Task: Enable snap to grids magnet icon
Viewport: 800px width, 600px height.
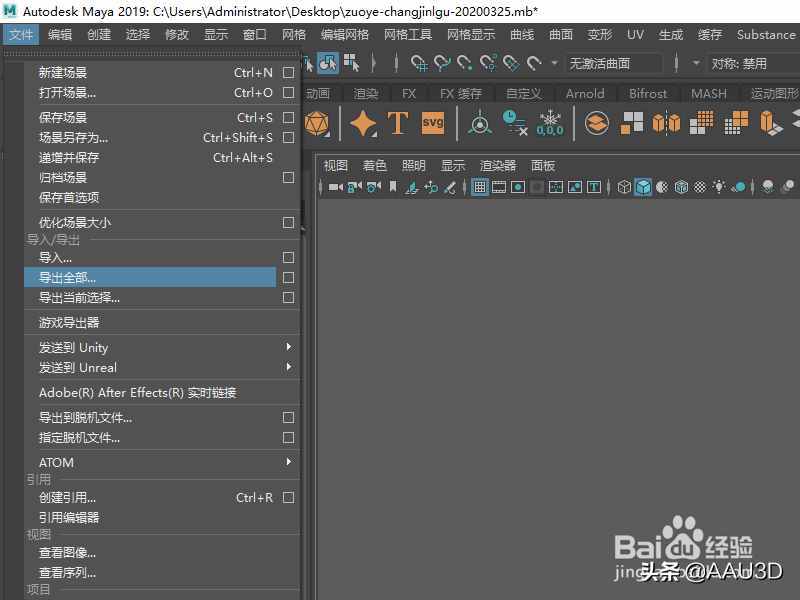Action: 419,63
